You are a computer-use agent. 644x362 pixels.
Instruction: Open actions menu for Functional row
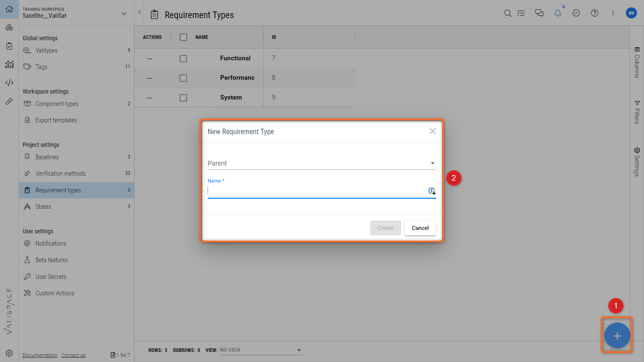150,59
